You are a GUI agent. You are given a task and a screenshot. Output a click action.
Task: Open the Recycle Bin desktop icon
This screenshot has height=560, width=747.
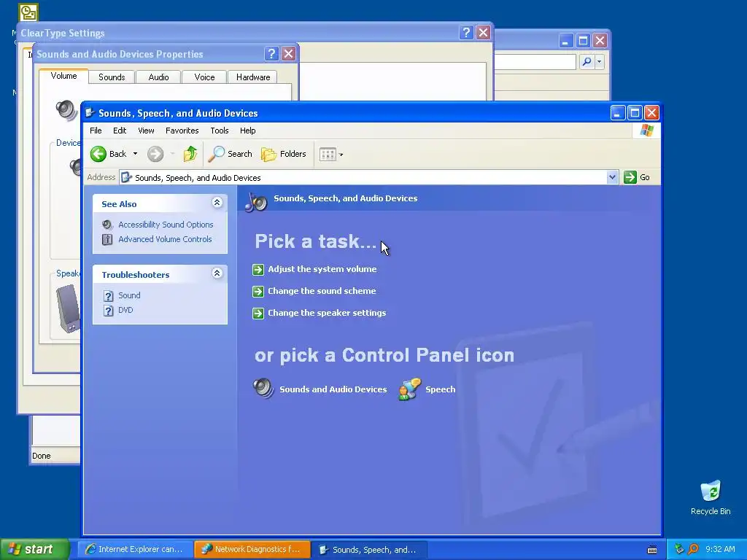[711, 497]
